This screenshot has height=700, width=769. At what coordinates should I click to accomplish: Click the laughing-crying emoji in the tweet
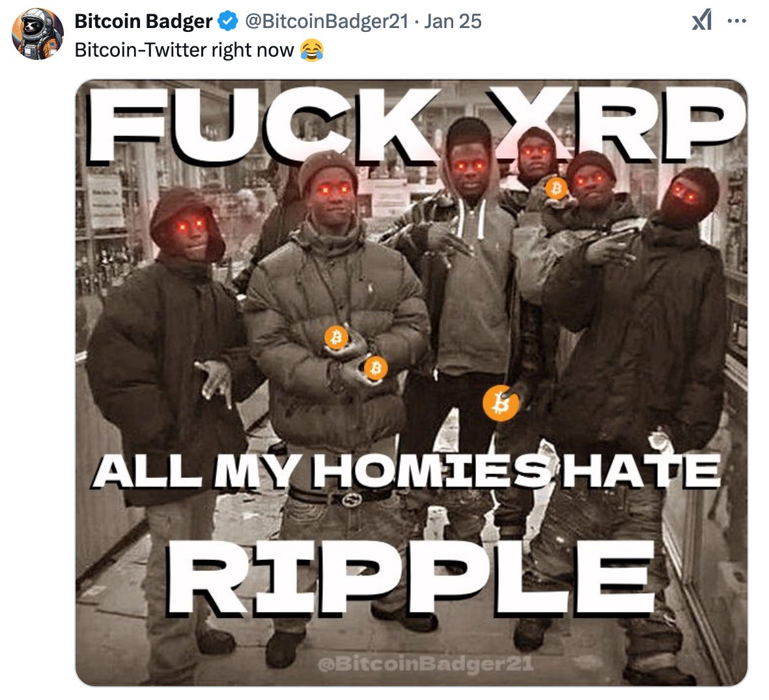point(312,49)
